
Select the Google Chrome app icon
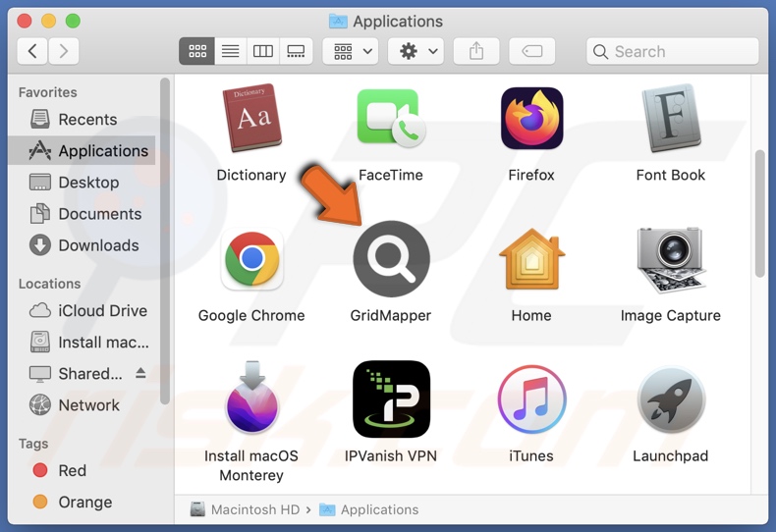coord(251,258)
